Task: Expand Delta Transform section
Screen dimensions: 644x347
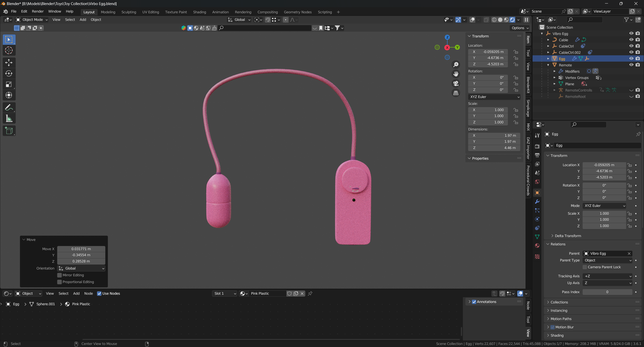Action: click(568, 236)
